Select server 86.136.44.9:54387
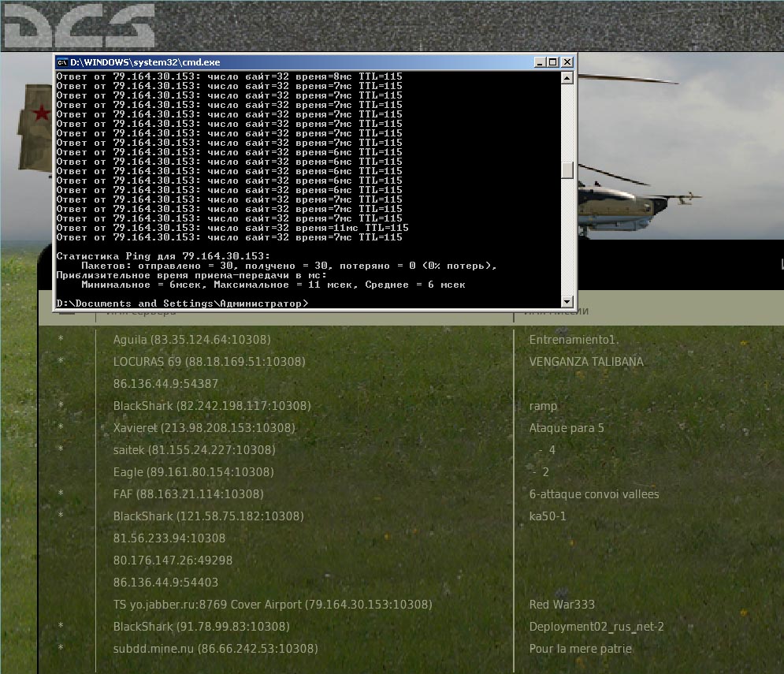 (165, 384)
